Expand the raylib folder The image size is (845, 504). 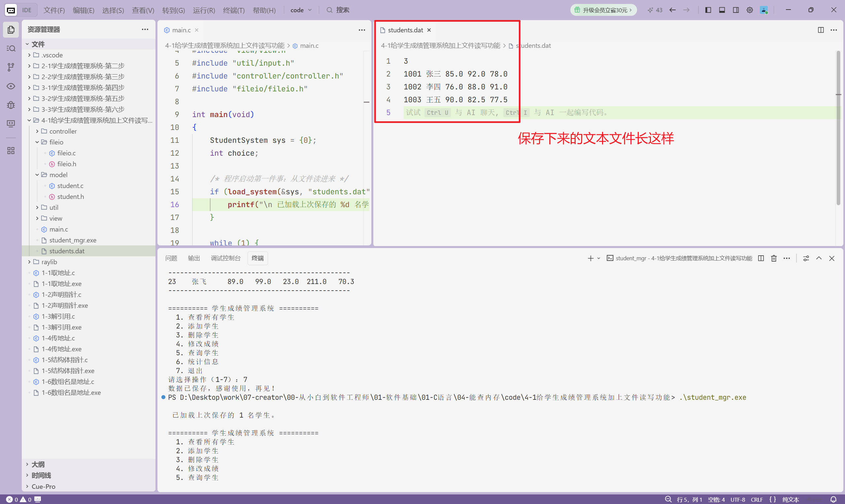point(88,262)
